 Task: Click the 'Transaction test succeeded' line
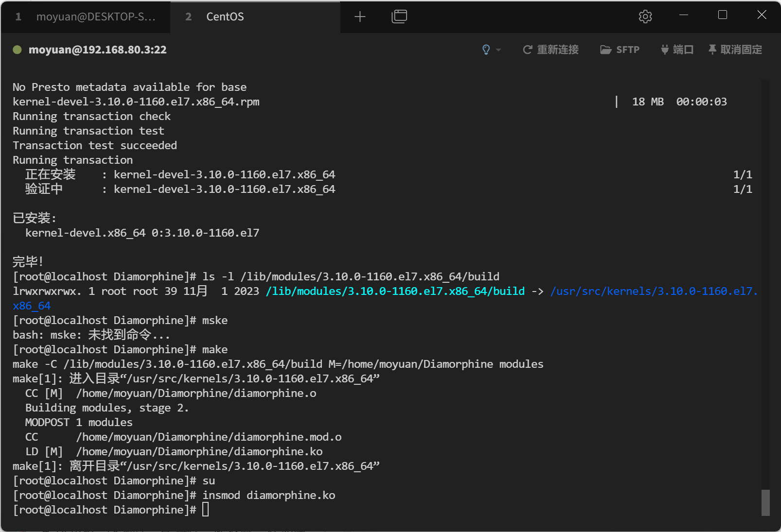point(95,145)
